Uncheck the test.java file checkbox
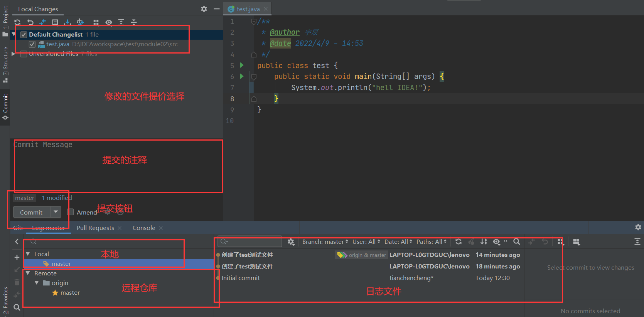 [x=32, y=44]
